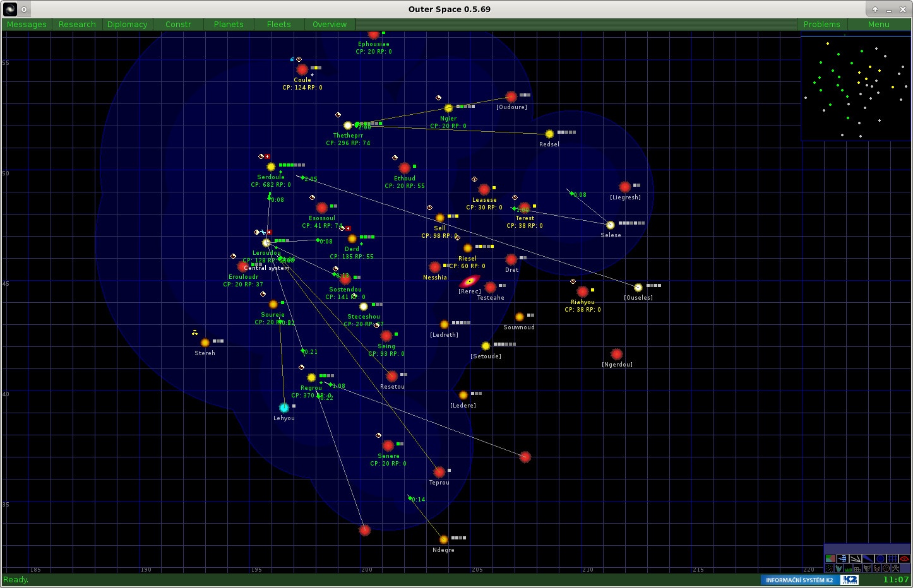Open the Diplomacy tab

click(127, 25)
